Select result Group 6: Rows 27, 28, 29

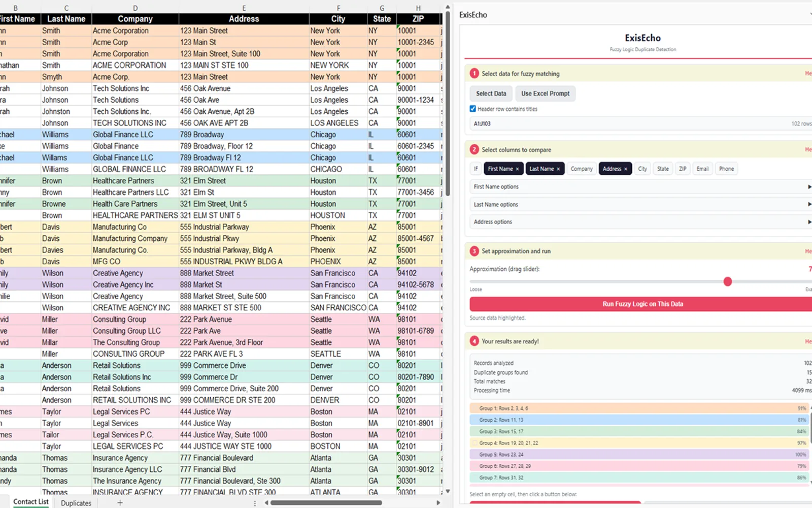click(638, 466)
